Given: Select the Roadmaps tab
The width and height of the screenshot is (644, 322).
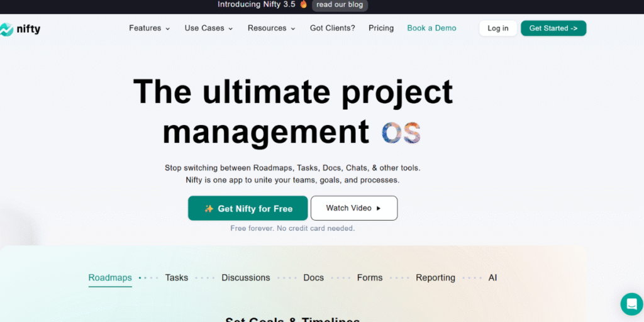Looking at the screenshot, I should tap(110, 278).
